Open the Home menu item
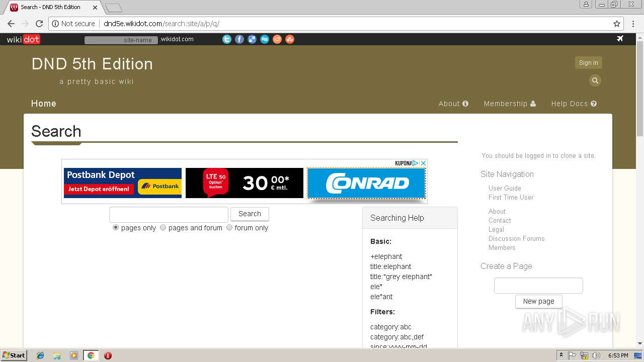644x362 pixels. tap(44, 104)
